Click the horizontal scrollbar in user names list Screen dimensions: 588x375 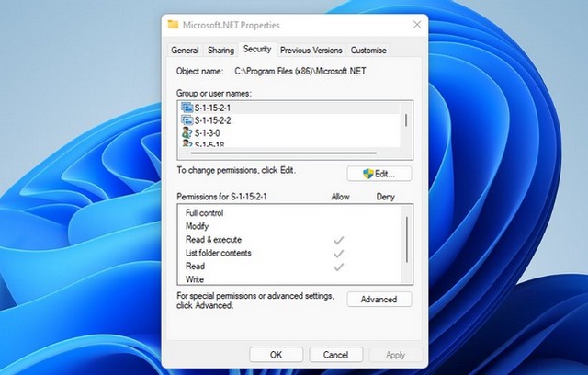click(276, 151)
